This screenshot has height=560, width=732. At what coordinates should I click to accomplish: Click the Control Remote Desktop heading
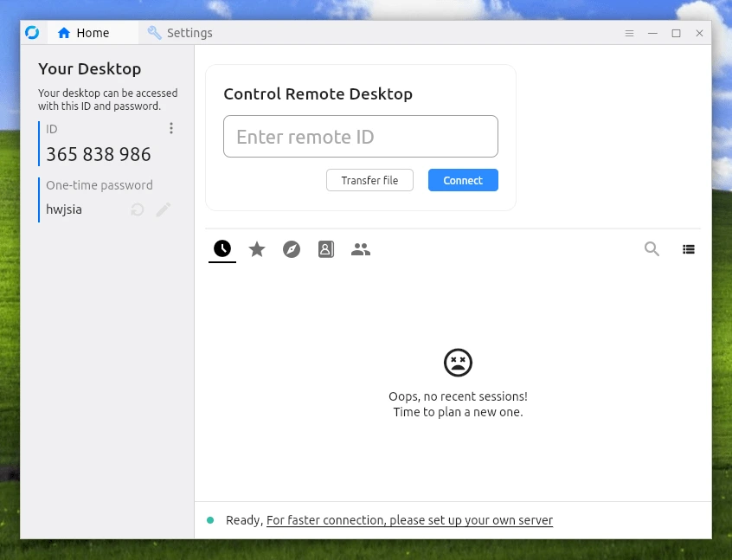(x=318, y=93)
